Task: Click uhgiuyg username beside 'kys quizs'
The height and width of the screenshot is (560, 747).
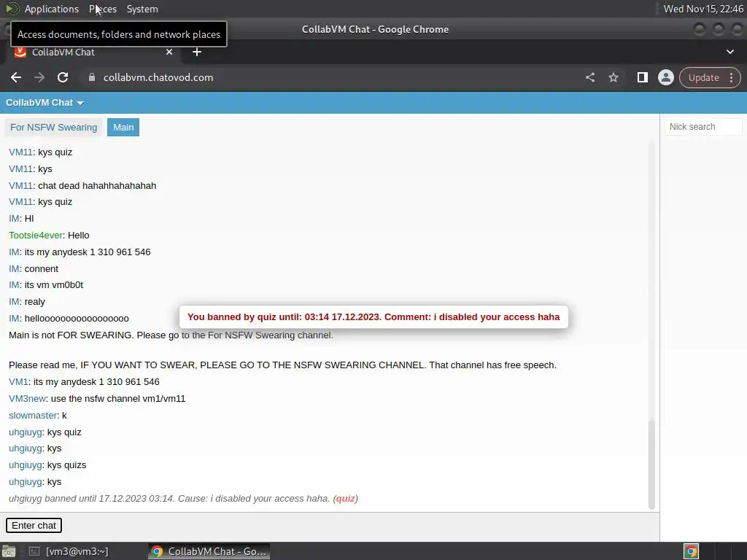Action: click(26, 465)
